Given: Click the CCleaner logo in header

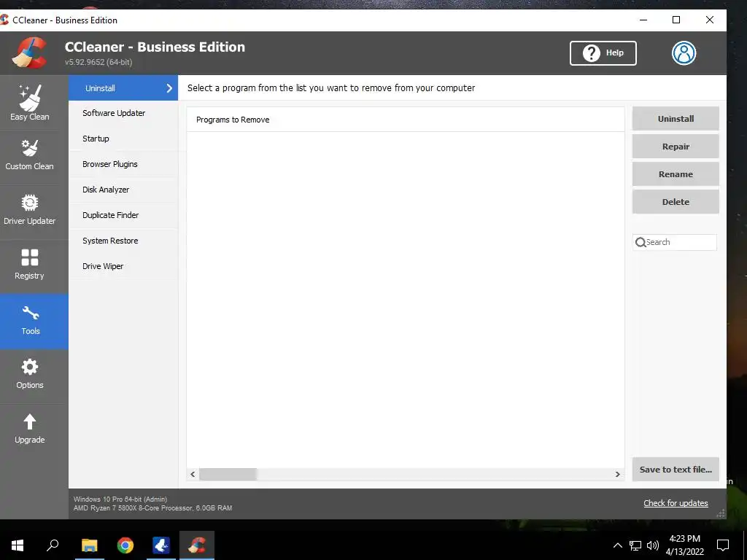Looking at the screenshot, I should tap(29, 52).
